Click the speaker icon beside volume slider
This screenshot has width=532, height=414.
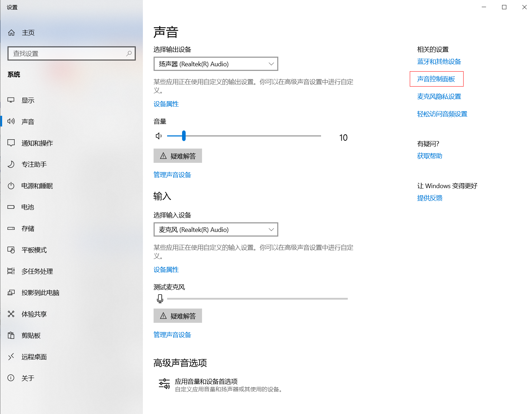click(x=159, y=136)
